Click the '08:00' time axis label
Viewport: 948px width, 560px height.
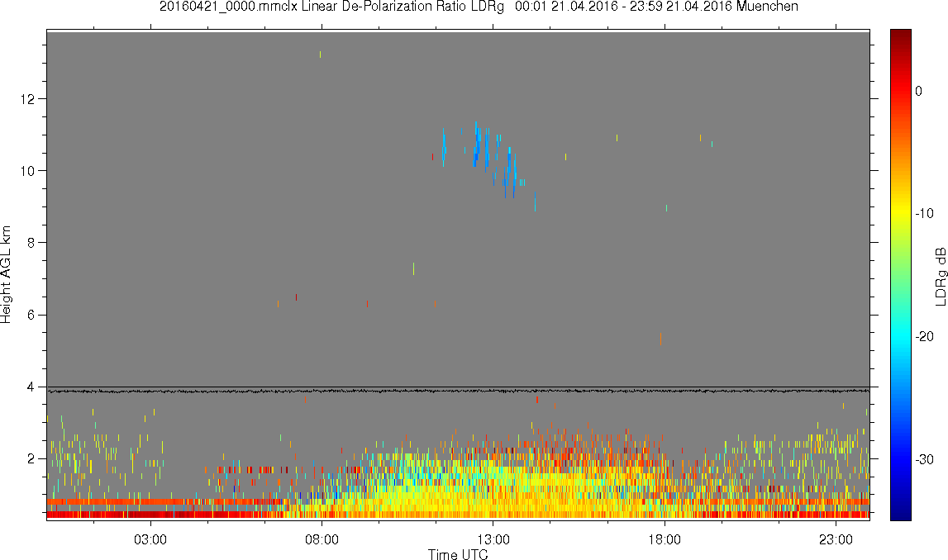[322, 540]
